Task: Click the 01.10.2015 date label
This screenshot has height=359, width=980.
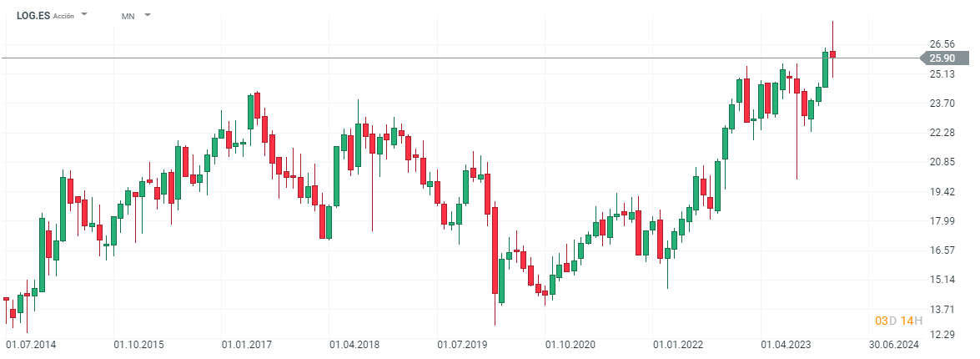Action: 139,343
